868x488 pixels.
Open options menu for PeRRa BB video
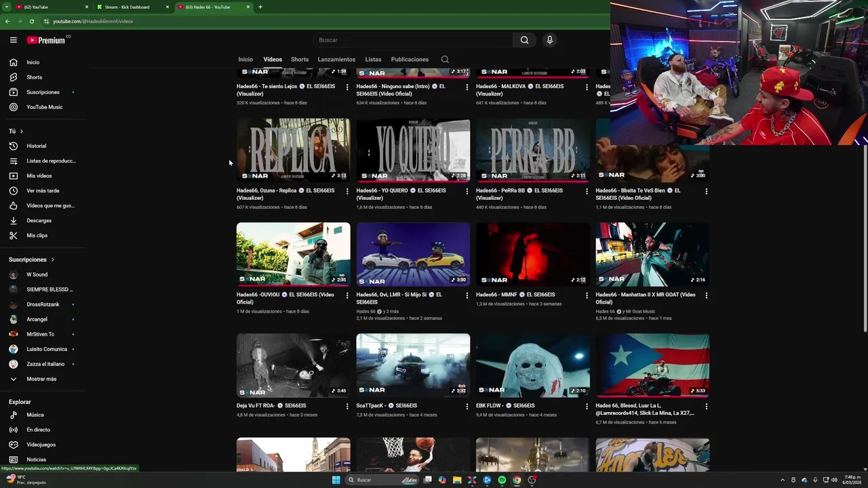tap(587, 191)
